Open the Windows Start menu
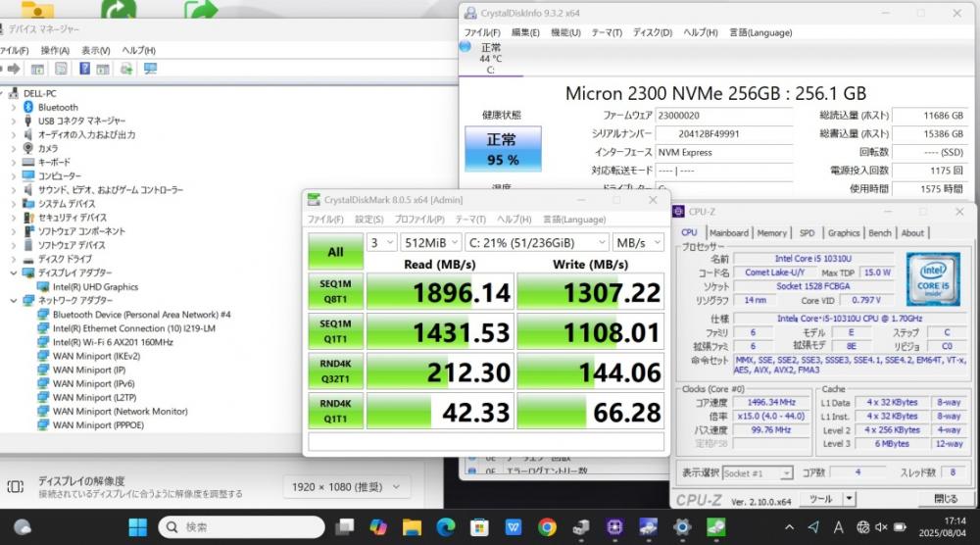Viewport: 980px width, 545px height. coord(137,527)
